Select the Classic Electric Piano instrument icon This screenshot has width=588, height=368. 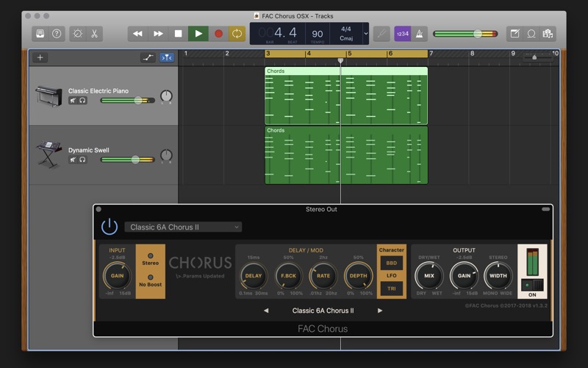(x=49, y=96)
